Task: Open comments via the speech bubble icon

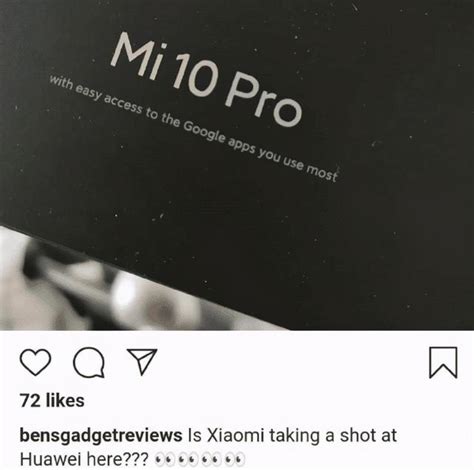Action: point(89,363)
